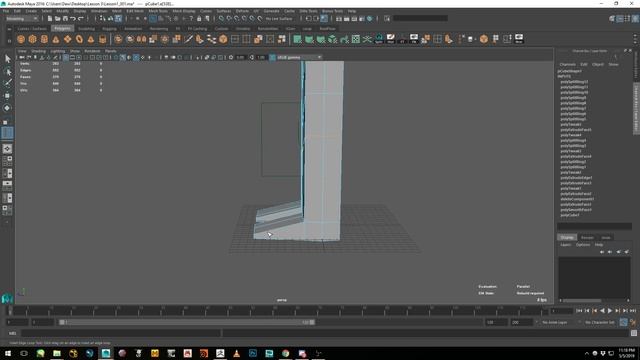This screenshot has height=360, width=640.
Task: Open the Modeling menu set dropdown
Action: pyautogui.click(x=22, y=18)
